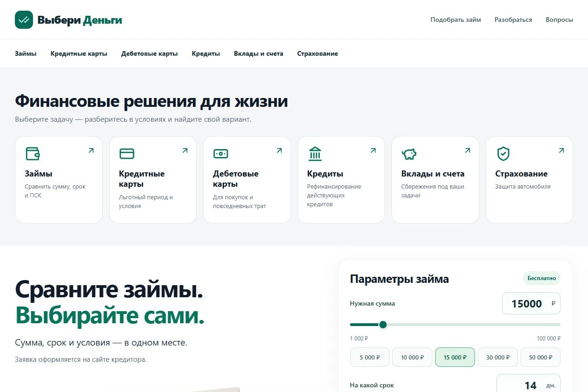Open the Страхование card title

pyautogui.click(x=522, y=174)
